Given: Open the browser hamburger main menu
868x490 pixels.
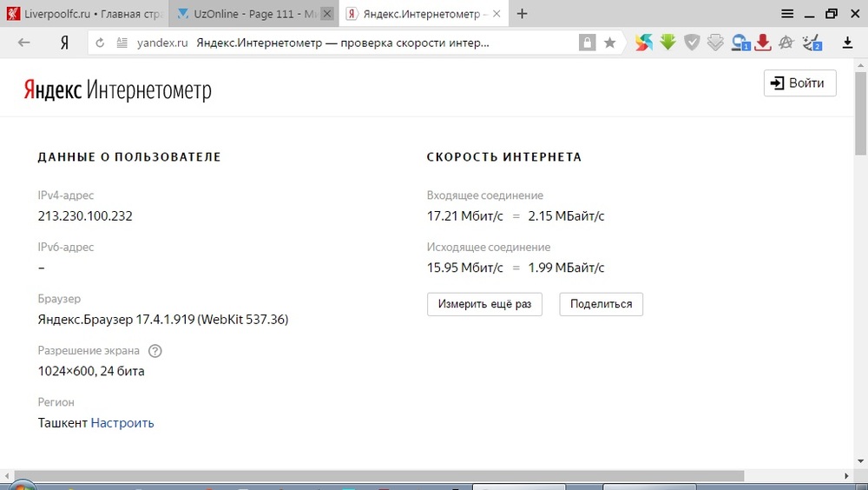Looking at the screenshot, I should (x=787, y=13).
